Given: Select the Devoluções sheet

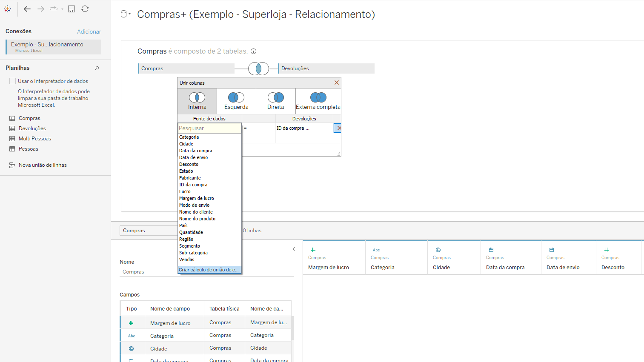Looking at the screenshot, I should pyautogui.click(x=32, y=128).
